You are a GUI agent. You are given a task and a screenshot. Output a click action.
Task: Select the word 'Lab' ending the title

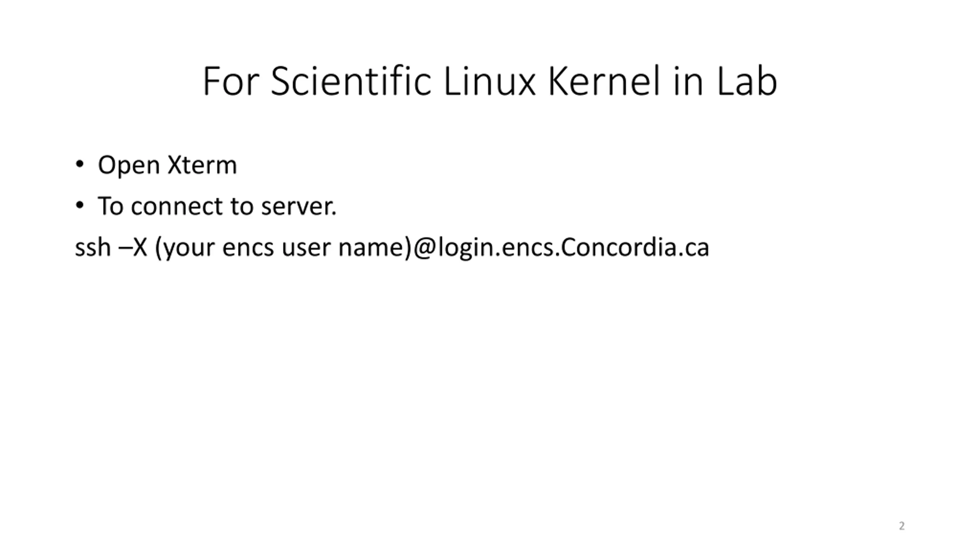pos(746,81)
